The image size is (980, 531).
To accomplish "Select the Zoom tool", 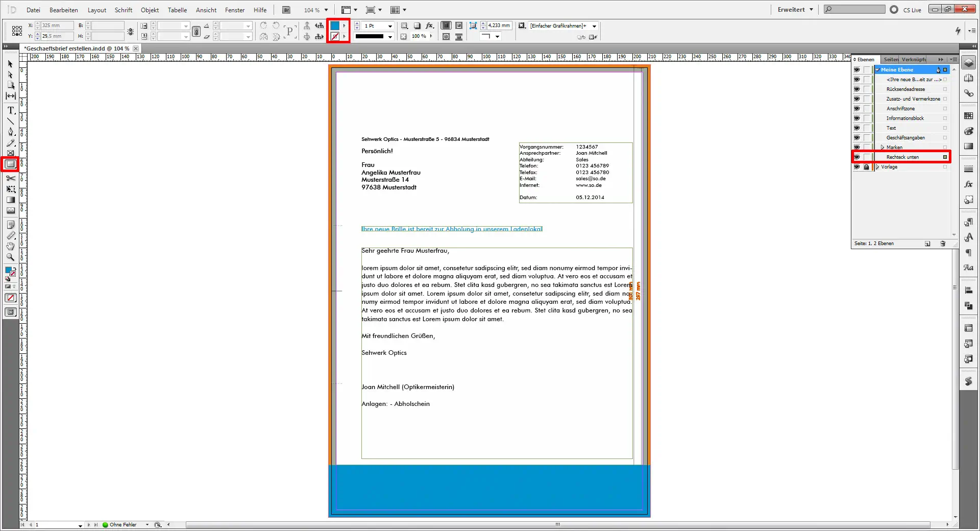I will (10, 257).
